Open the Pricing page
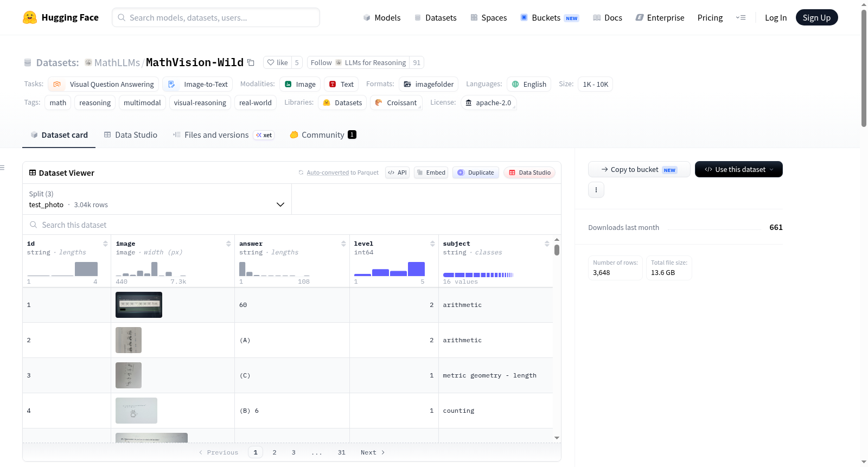Screen dimensions: 868x467 710,18
